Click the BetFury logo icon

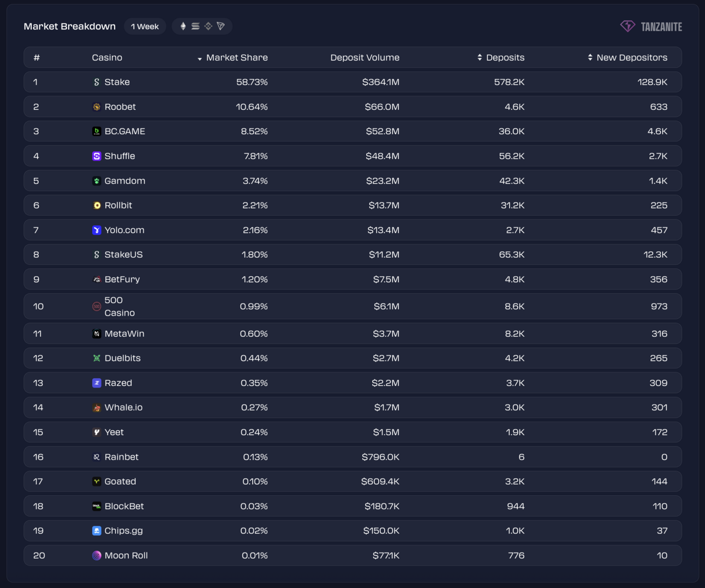(x=97, y=280)
